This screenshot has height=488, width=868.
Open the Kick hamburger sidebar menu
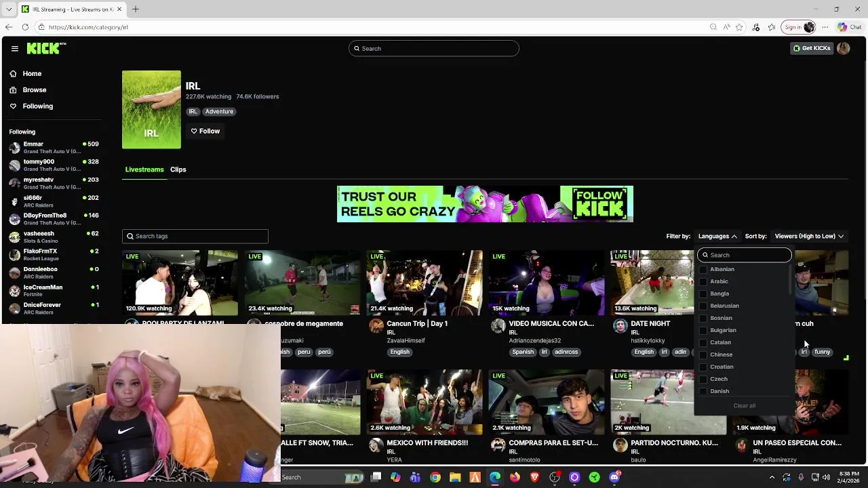tap(14, 48)
